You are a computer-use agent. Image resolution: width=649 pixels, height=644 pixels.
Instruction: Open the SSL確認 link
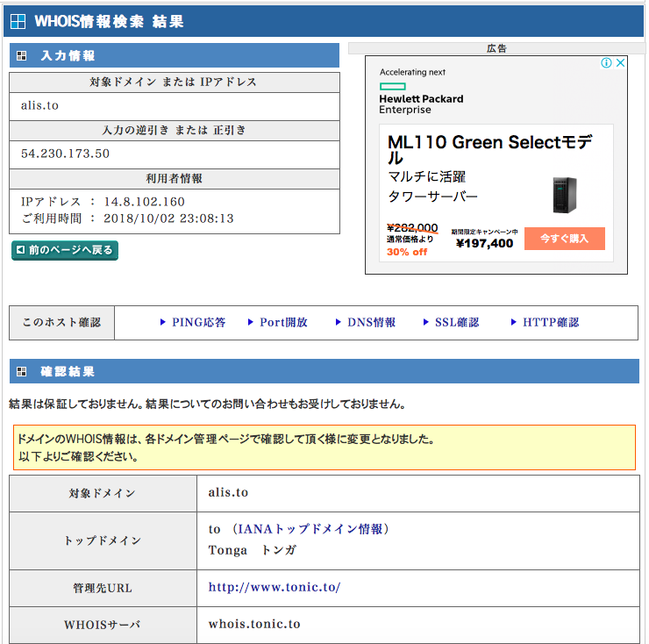(457, 323)
